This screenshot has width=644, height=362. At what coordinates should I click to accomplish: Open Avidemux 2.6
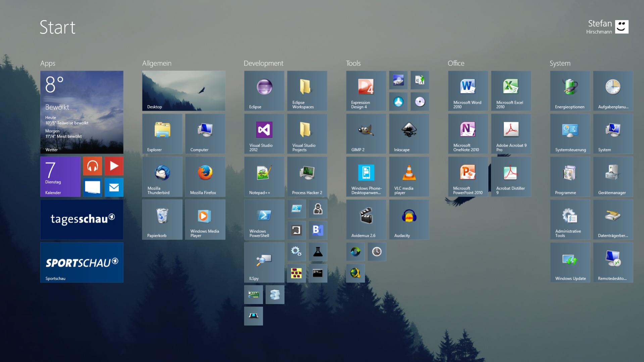[366, 219]
